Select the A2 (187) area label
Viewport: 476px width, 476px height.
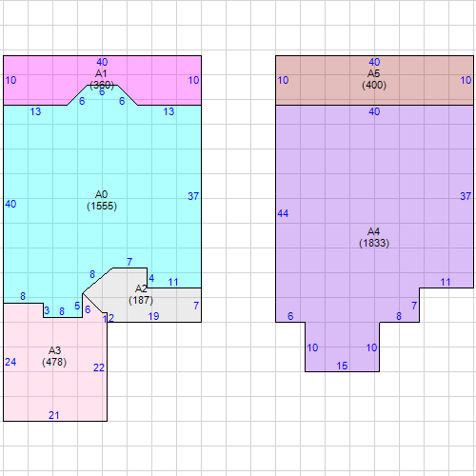[141, 294]
